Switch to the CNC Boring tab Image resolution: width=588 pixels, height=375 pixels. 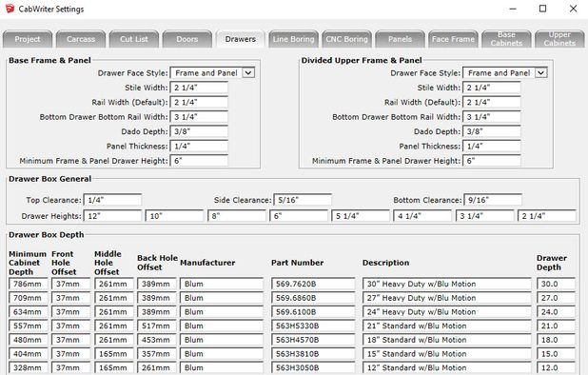[347, 39]
